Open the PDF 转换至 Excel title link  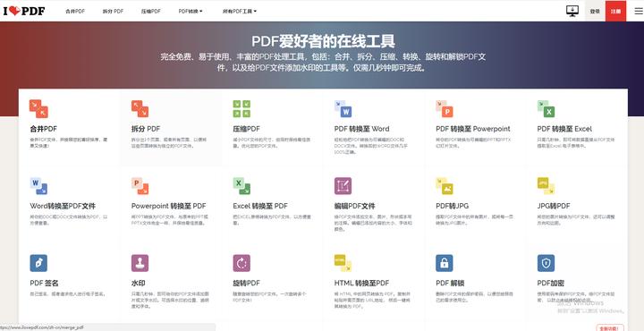tap(564, 129)
